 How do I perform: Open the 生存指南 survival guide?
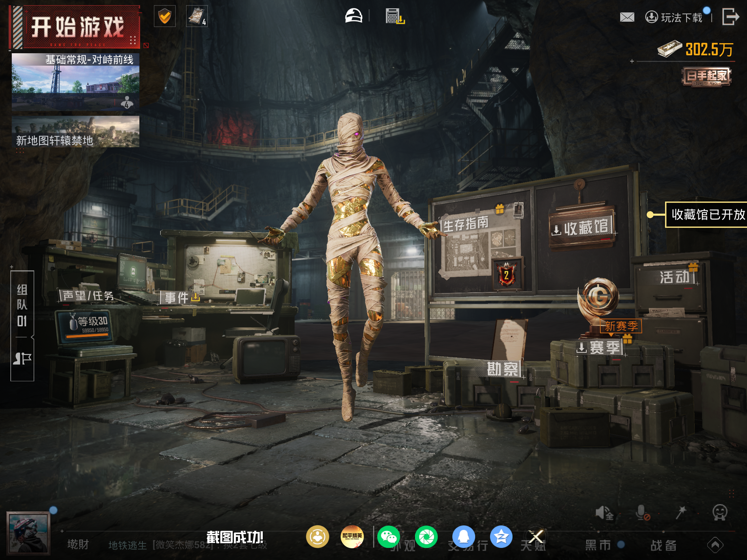pos(465,224)
